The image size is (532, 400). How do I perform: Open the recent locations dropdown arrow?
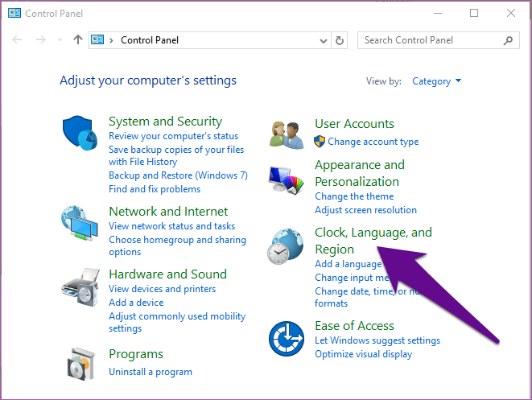(x=60, y=40)
